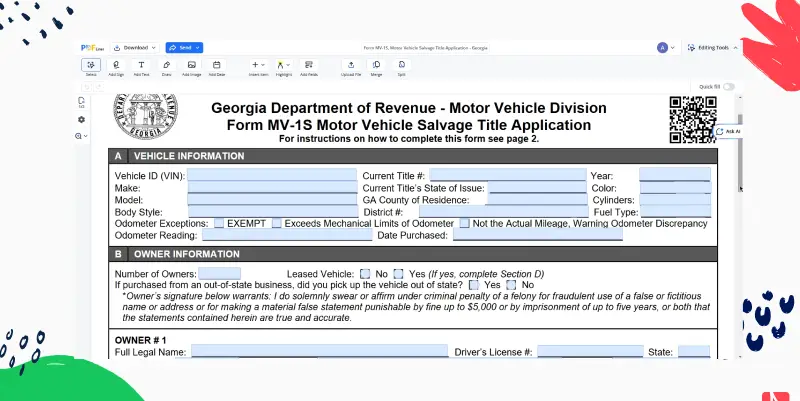Click the Current Title # field
800x401 pixels.
[508, 174]
